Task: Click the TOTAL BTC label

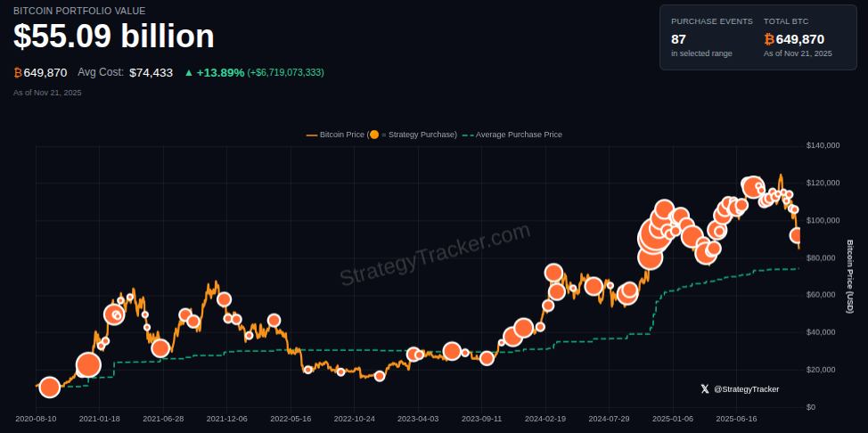Action: (x=786, y=21)
